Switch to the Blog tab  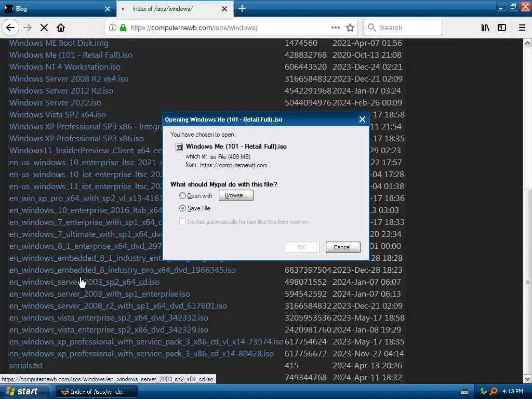[58, 9]
